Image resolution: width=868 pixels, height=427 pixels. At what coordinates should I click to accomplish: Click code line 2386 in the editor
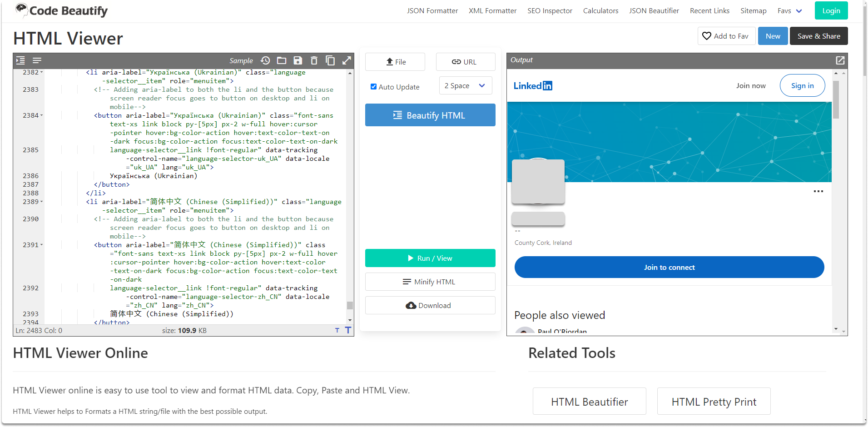click(x=154, y=176)
